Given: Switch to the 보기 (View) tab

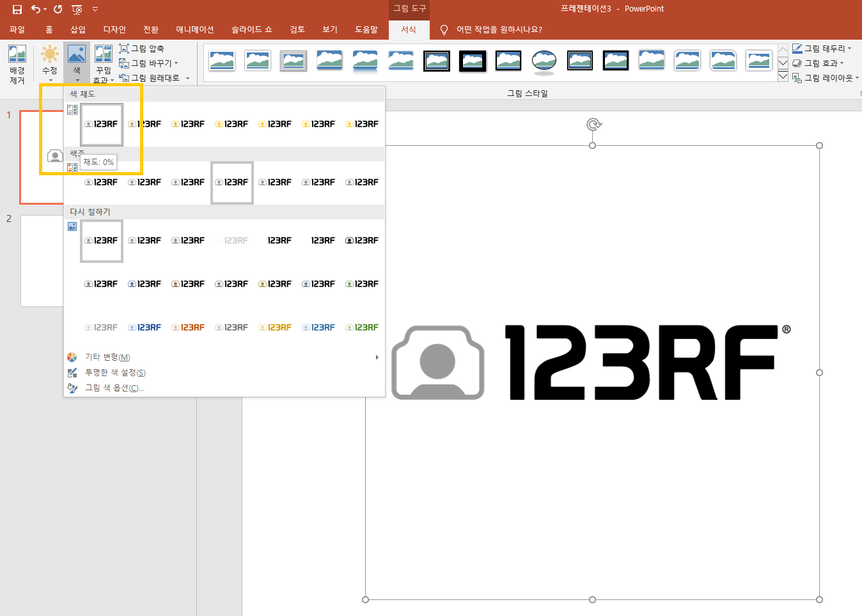Looking at the screenshot, I should click(330, 29).
